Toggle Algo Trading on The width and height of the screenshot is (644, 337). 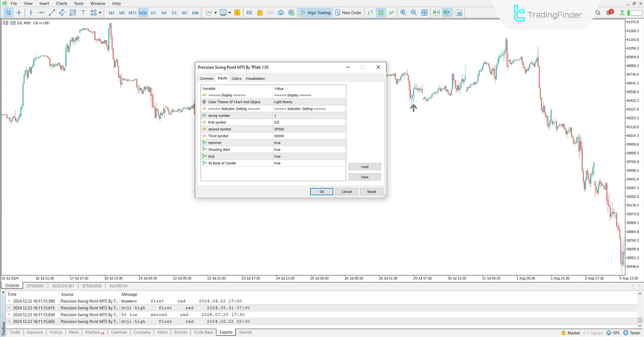(315, 12)
